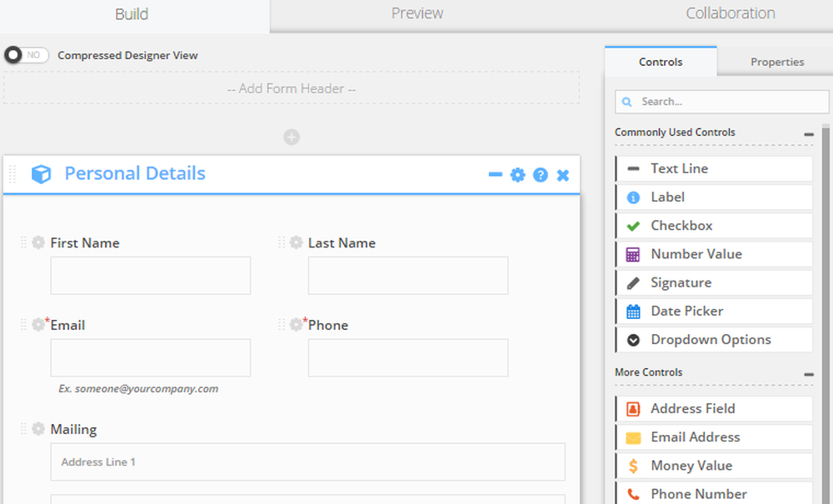Collapse the More Controls group
This screenshot has width=833, height=504.
tap(809, 374)
